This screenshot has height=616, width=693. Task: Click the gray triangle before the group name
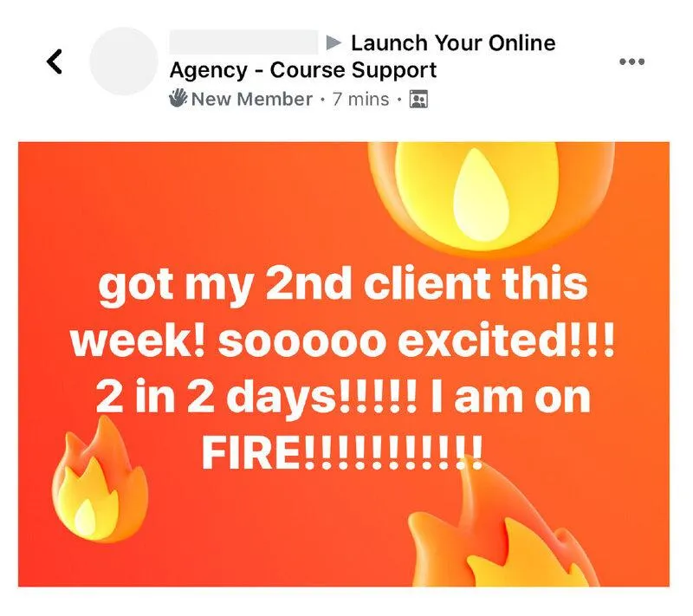point(334,42)
